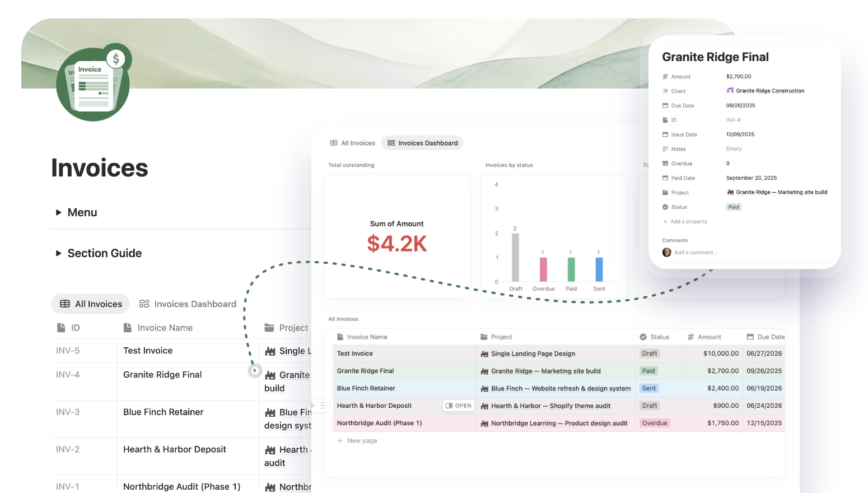The height and width of the screenshot is (493, 868).
Task: Click the Granite Ridge Final card title
Action: (715, 57)
